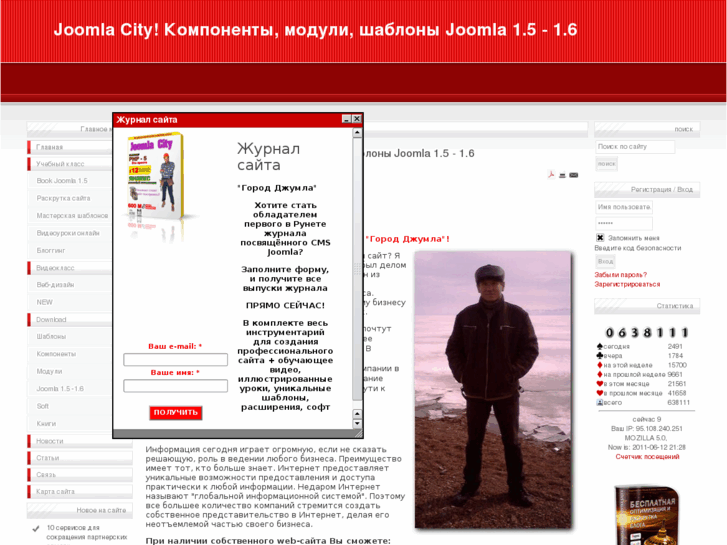Click the Вход login button
The width and height of the screenshot is (727, 545).
tap(606, 262)
